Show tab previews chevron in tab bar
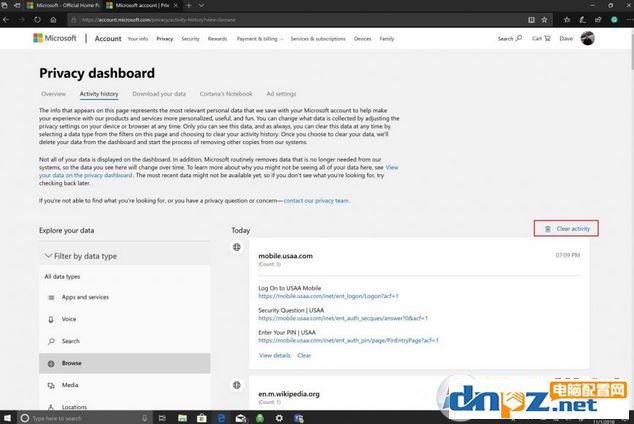The height and width of the screenshot is (424, 634). point(201,6)
